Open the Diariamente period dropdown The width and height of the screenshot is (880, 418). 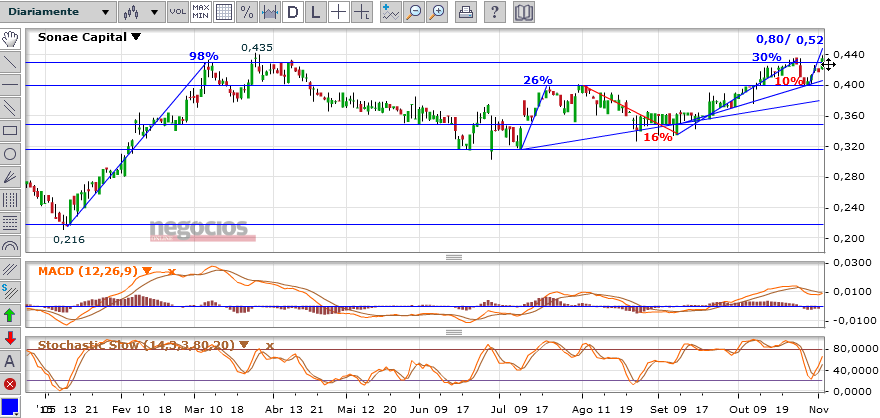coord(59,12)
